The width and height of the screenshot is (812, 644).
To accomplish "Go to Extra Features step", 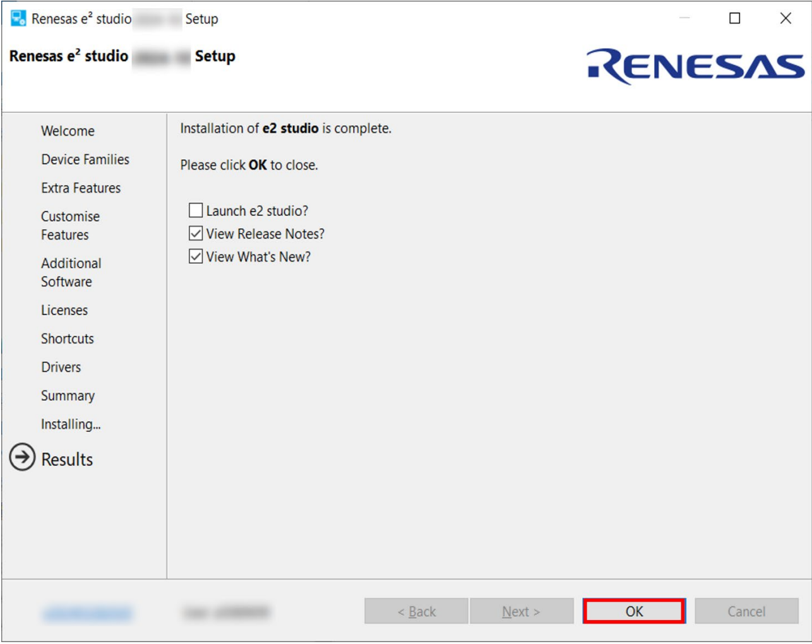I will [x=81, y=188].
